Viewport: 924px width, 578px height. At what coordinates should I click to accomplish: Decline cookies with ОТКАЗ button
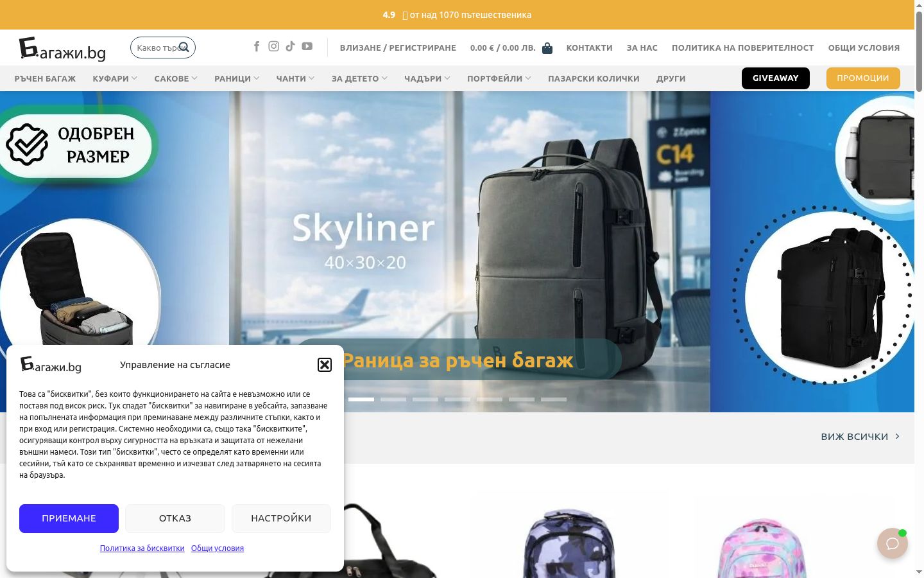click(x=175, y=518)
